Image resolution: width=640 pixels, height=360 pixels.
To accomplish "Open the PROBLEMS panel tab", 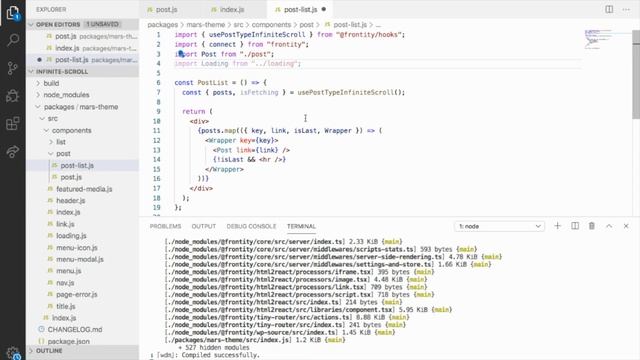I will (x=165, y=226).
